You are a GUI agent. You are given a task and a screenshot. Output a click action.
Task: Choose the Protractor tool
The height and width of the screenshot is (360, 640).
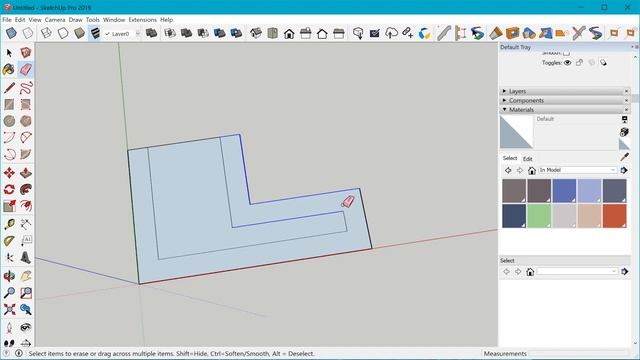click(9, 241)
